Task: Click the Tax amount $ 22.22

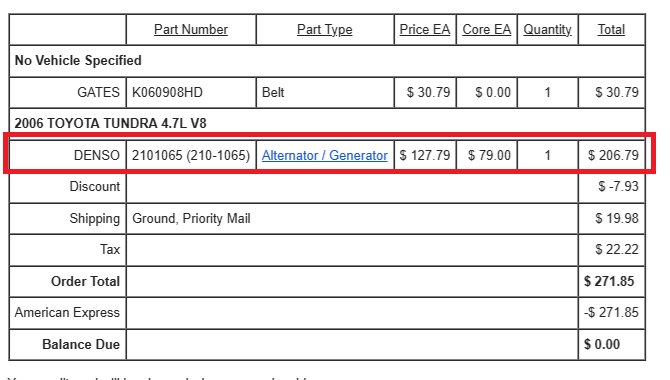Action: tap(617, 249)
